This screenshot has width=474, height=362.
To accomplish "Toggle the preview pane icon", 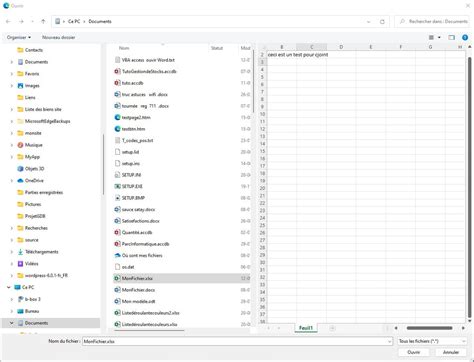I will point(451,37).
